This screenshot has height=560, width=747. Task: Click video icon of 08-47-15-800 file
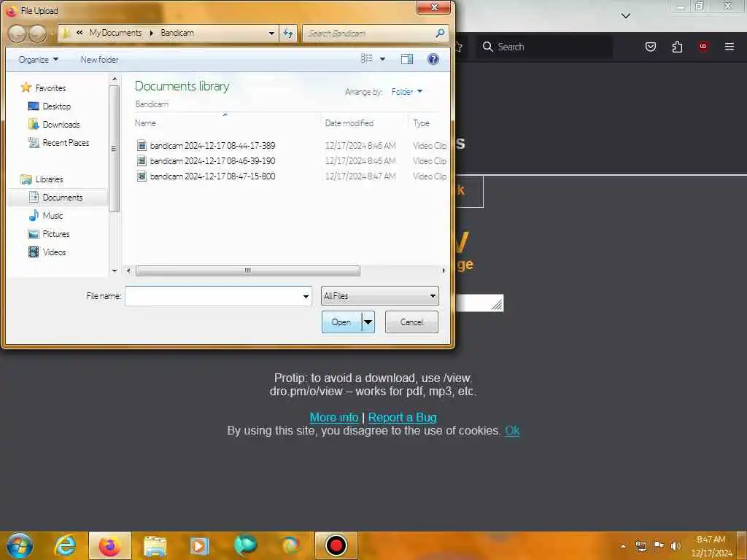pyautogui.click(x=142, y=176)
